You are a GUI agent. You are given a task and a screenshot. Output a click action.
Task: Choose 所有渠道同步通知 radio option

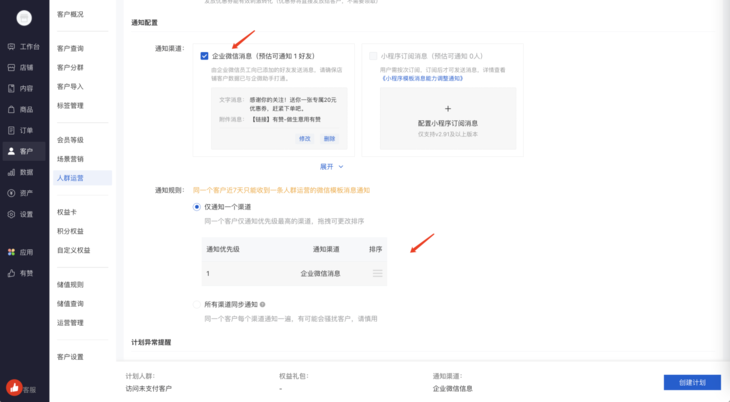coord(197,304)
